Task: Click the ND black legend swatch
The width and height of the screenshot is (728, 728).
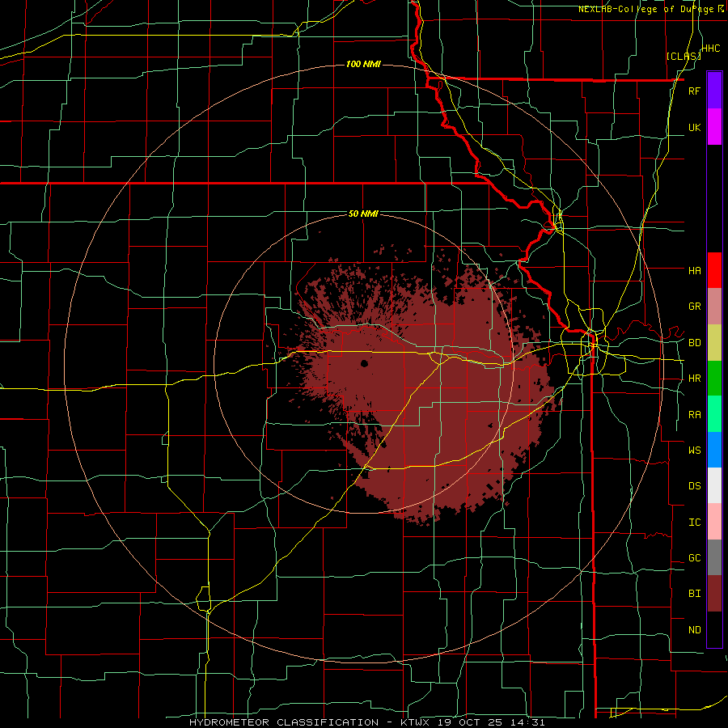Action: pos(714,629)
